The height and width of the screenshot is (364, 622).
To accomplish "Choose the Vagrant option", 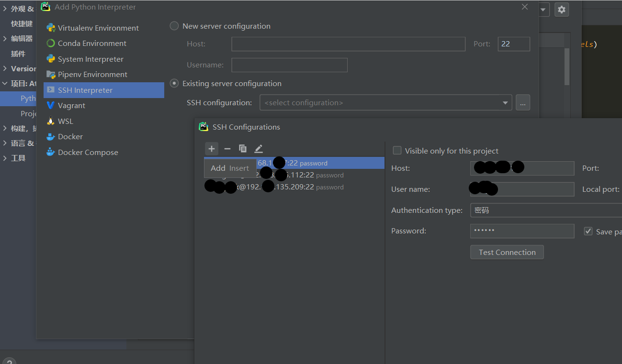I will coord(104,105).
